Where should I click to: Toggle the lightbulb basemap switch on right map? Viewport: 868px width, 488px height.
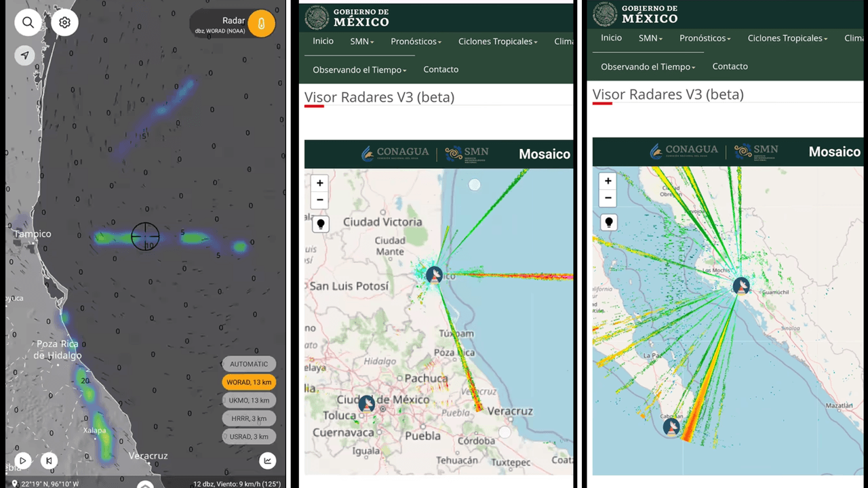pyautogui.click(x=608, y=222)
